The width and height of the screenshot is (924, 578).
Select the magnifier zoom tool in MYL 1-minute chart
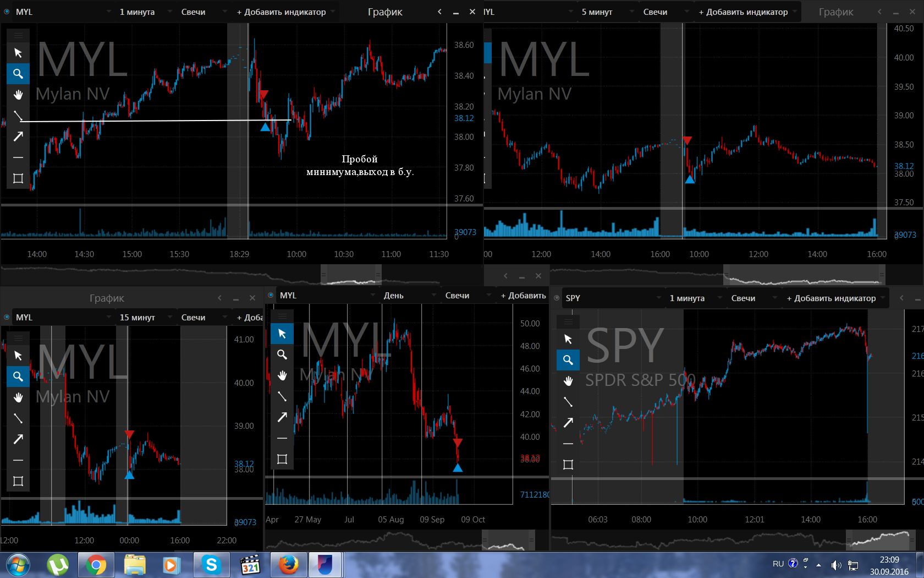pos(18,74)
